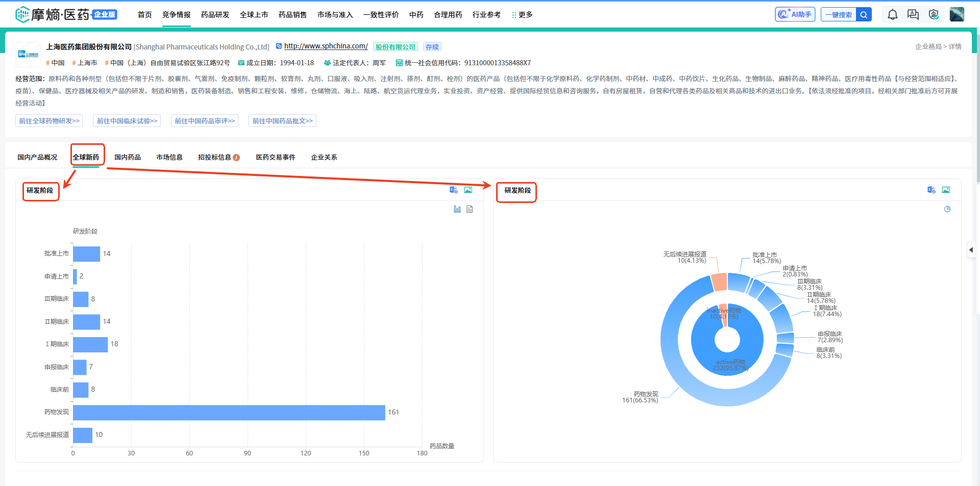Click the orange 无后续进展报道 pie slice
980x486 pixels.
[x=719, y=282]
